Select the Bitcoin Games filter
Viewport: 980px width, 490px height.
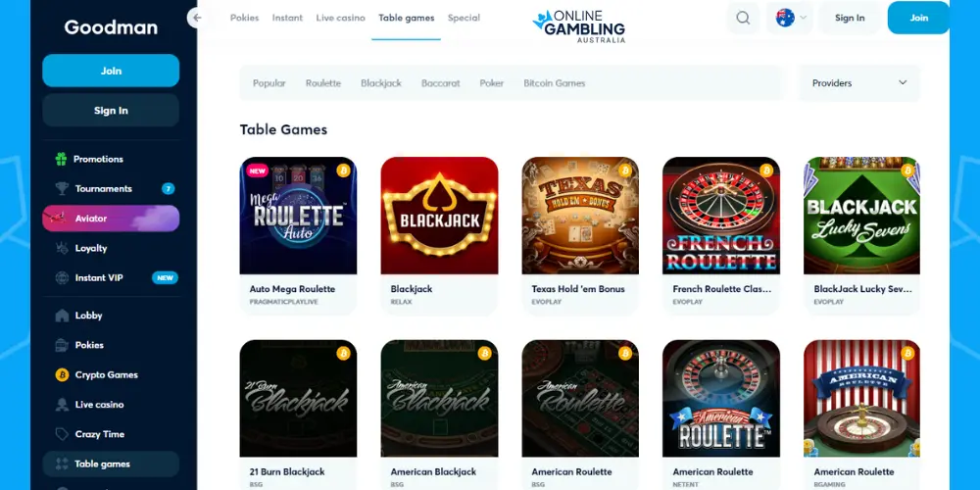tap(555, 83)
